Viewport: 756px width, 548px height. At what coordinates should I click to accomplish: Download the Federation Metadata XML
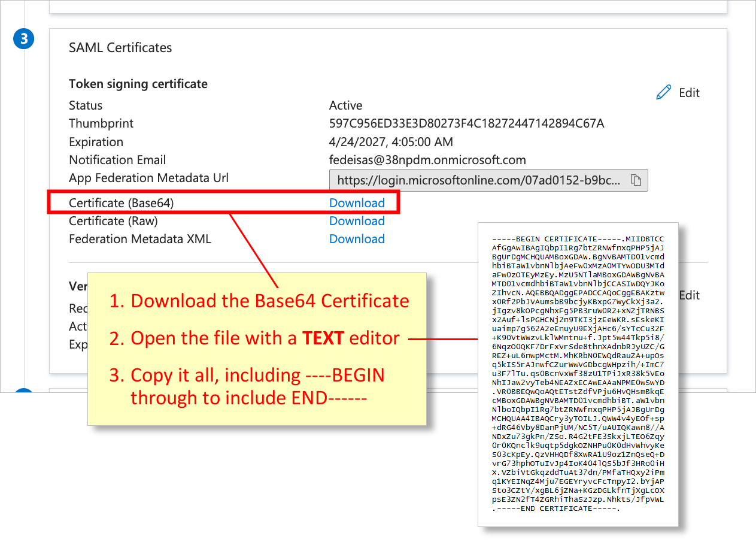pyautogui.click(x=357, y=239)
